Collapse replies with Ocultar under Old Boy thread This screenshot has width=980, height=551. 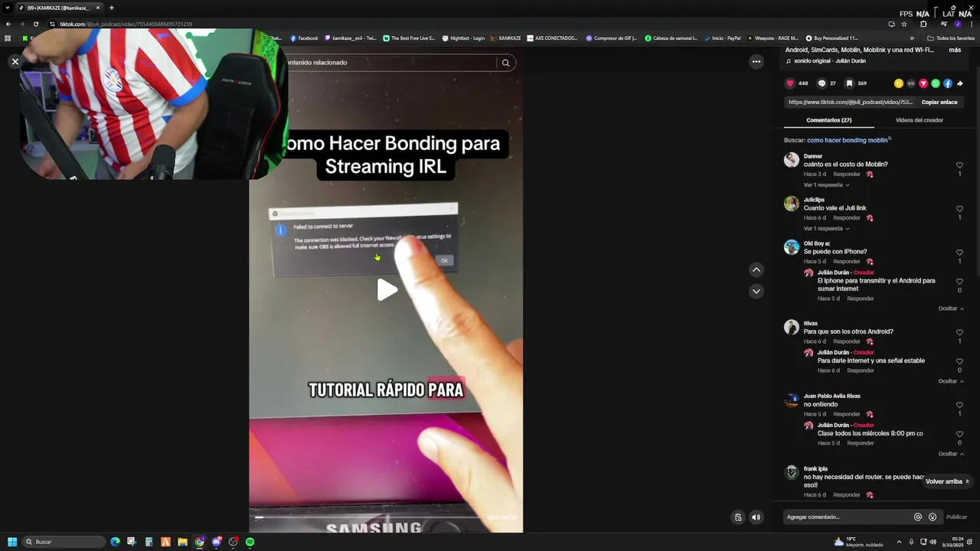pyautogui.click(x=951, y=308)
